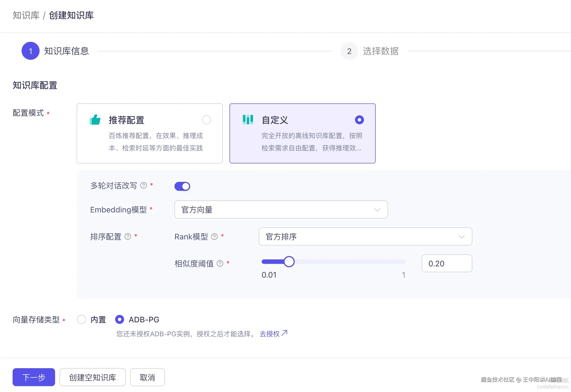571x392 pixels.
Task: Click the similarity threshold slider handle
Action: 289,262
